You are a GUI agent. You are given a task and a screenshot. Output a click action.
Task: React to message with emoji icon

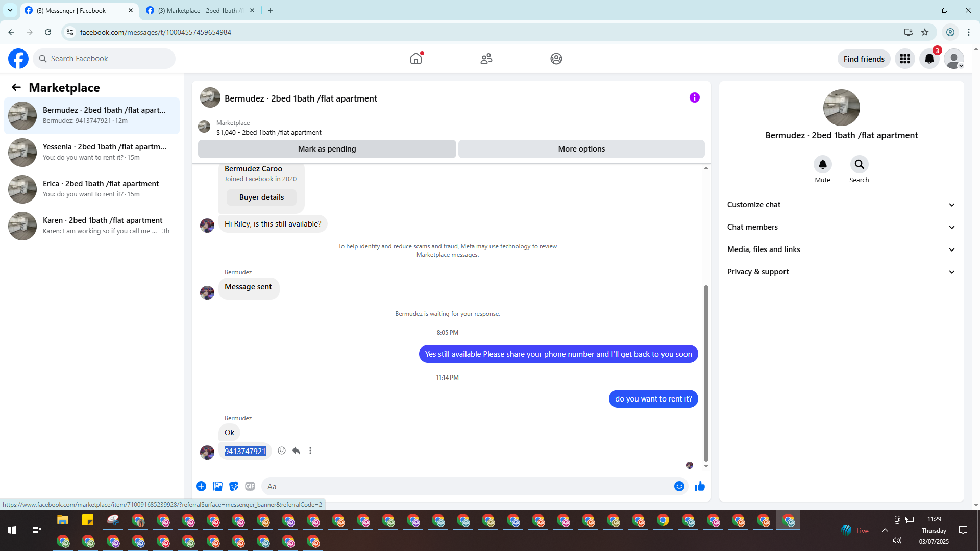click(x=282, y=450)
